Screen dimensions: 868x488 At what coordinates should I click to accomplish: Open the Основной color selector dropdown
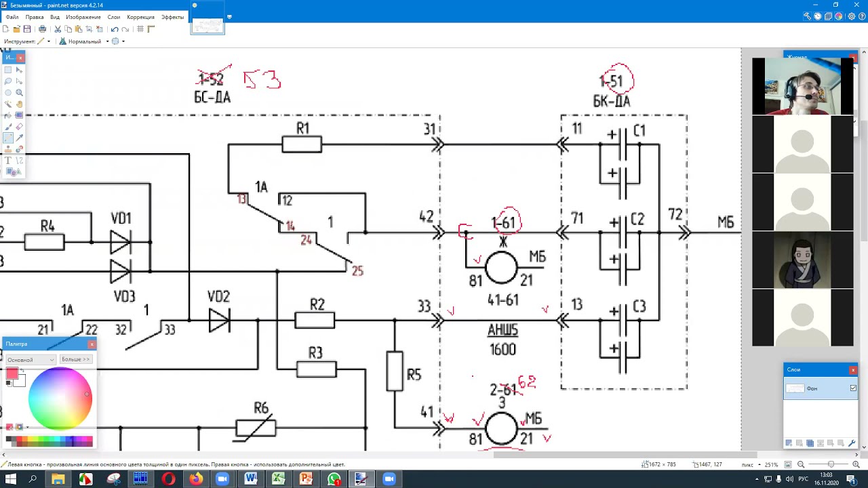(x=31, y=359)
